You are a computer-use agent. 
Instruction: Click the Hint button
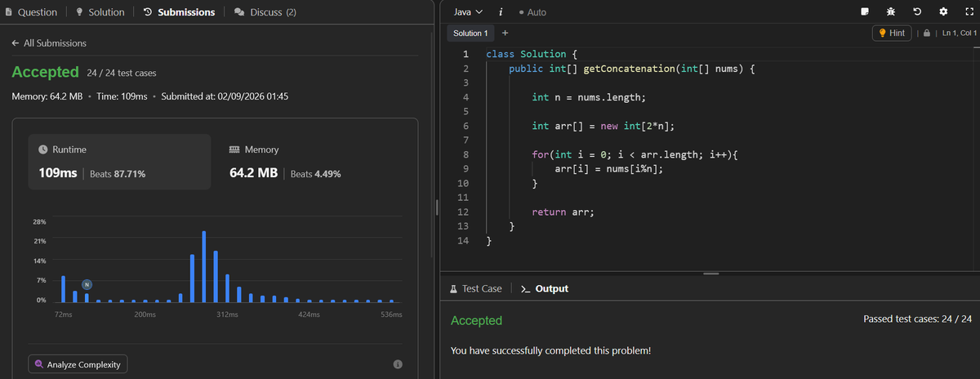(x=892, y=33)
